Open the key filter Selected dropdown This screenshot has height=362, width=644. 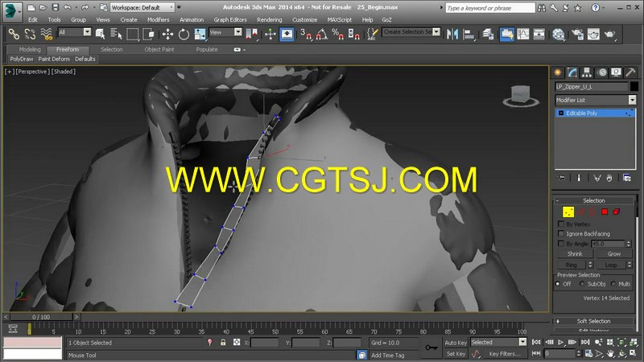tap(498, 342)
